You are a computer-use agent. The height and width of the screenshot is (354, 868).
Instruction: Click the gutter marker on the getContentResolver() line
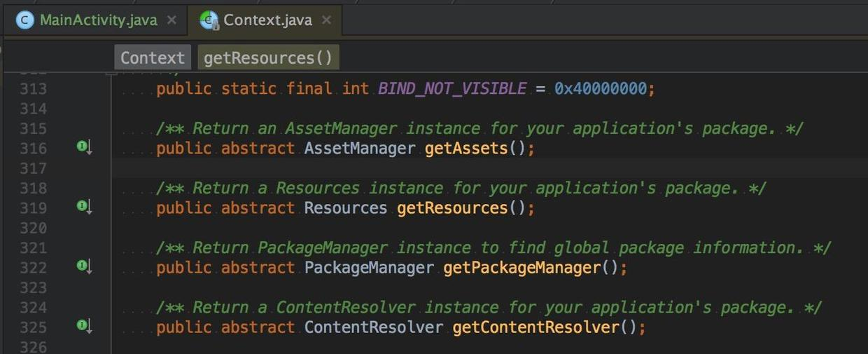pyautogui.click(x=83, y=326)
